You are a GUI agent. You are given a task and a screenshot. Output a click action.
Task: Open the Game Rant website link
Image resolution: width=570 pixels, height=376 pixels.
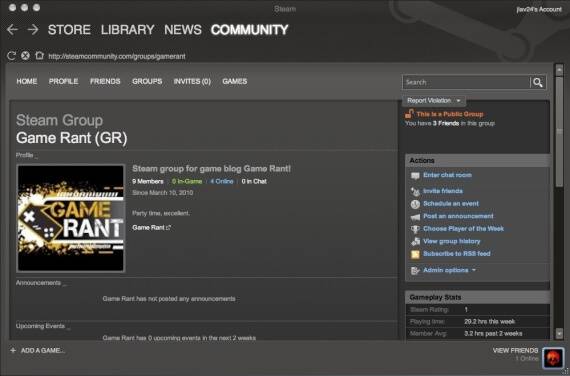[148, 228]
